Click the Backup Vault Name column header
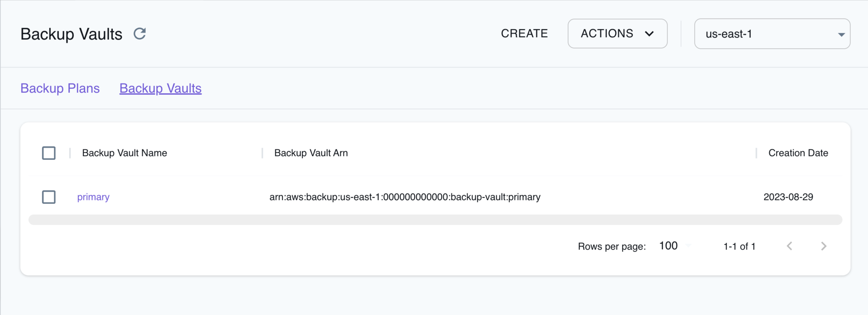This screenshot has width=868, height=315. [124, 153]
